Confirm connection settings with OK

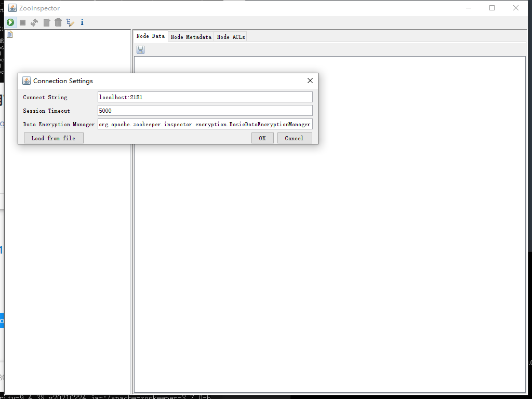(x=262, y=138)
